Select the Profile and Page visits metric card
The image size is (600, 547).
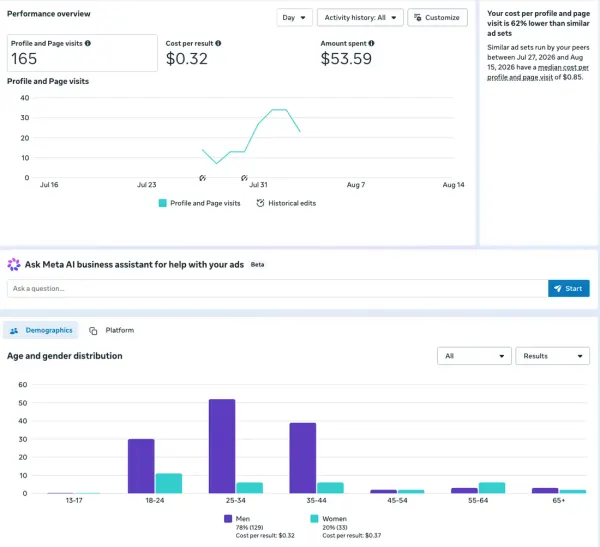point(82,53)
